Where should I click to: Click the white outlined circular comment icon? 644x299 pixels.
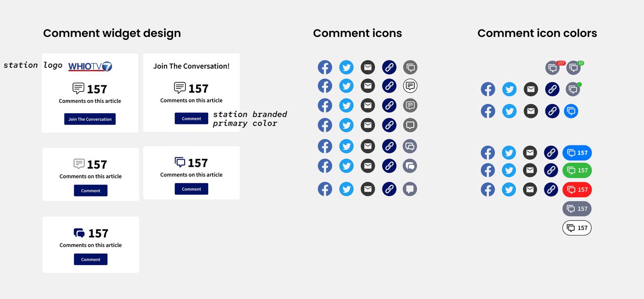click(410, 86)
